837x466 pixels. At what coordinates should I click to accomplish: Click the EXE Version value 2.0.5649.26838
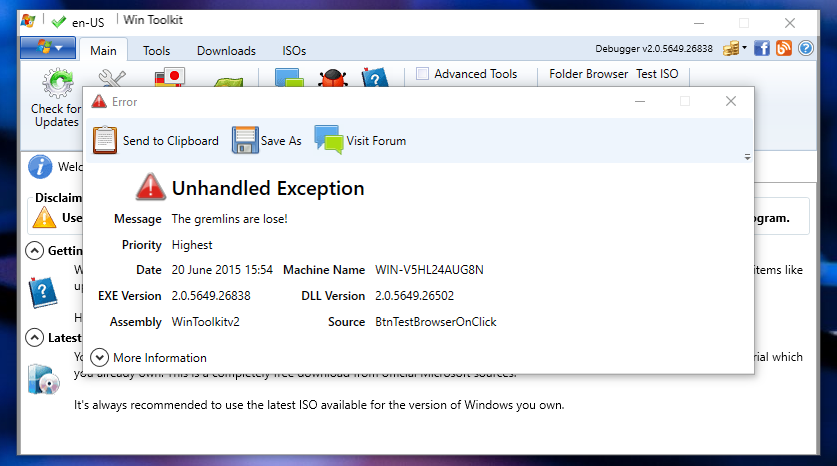tap(211, 296)
